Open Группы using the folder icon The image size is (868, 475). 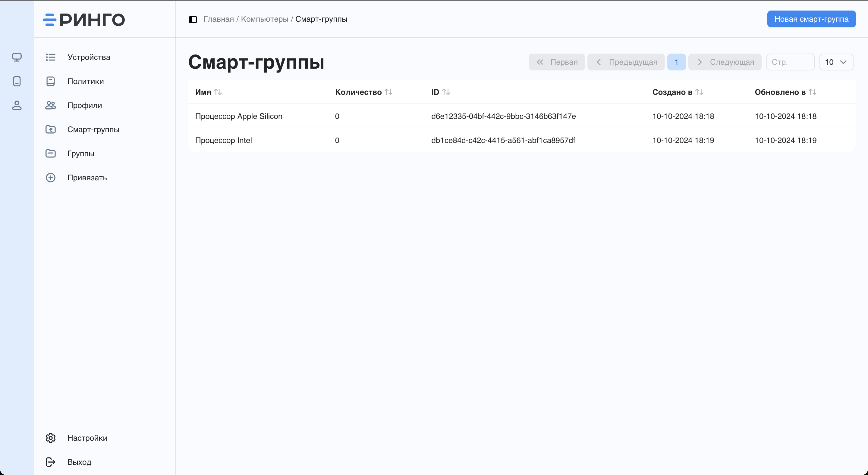(50, 154)
